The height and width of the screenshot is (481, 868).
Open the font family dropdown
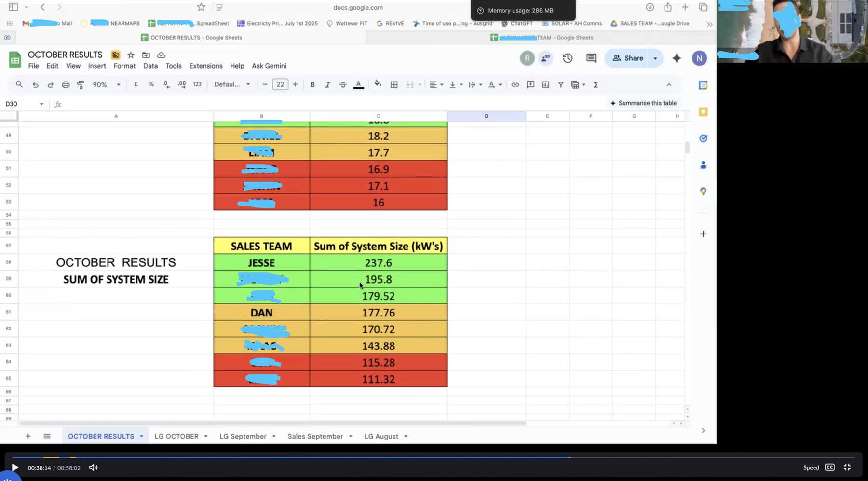point(232,84)
